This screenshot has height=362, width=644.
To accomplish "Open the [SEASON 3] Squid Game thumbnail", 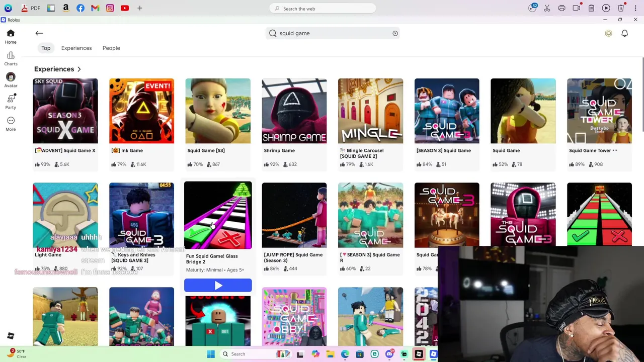I will 447,111.
